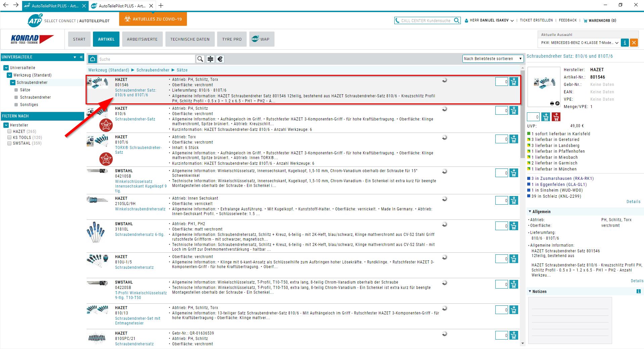The width and height of the screenshot is (644, 349).
Task: Click the AKTUELLES ZU COVID-19 button
Action: tap(153, 19)
